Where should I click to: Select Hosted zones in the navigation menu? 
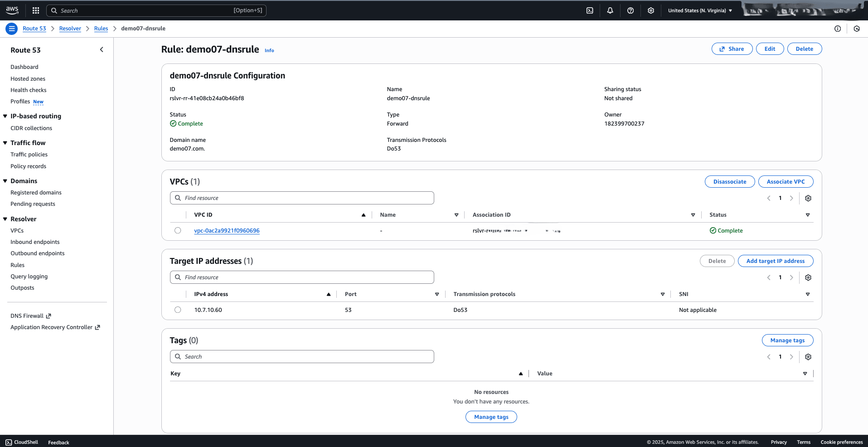(28, 78)
